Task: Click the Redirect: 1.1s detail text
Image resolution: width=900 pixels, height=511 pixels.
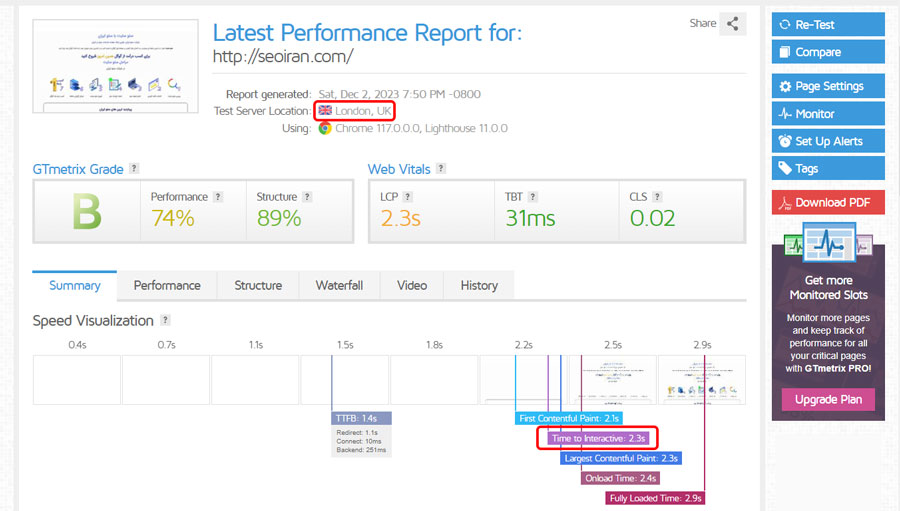Action: point(357,432)
